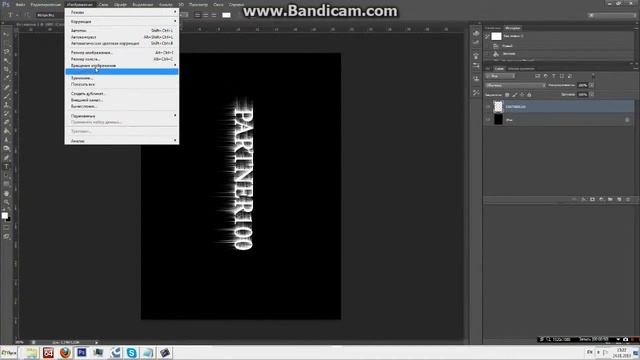
Task: Select the Dodge tool
Action: (6, 149)
